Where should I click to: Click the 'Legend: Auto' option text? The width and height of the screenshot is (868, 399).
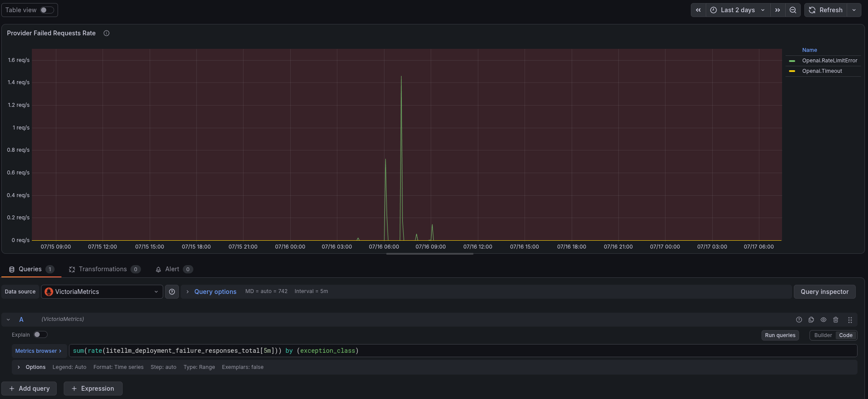[x=69, y=367]
